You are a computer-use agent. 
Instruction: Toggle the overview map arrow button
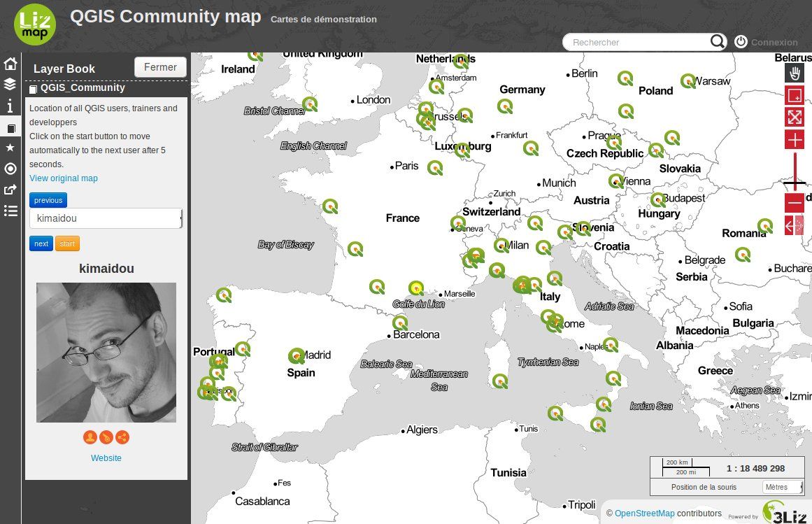(x=794, y=225)
